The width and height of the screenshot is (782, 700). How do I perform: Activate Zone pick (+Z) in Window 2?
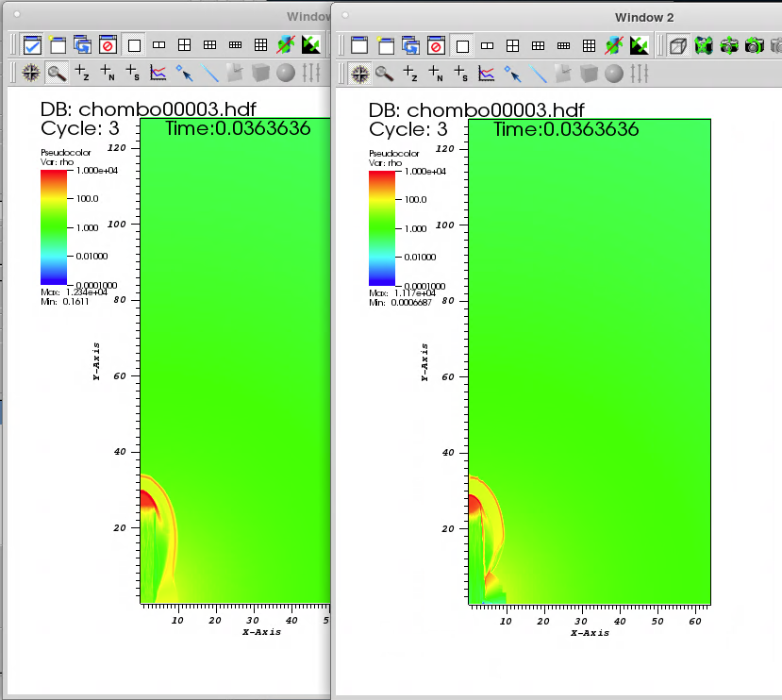pos(410,74)
